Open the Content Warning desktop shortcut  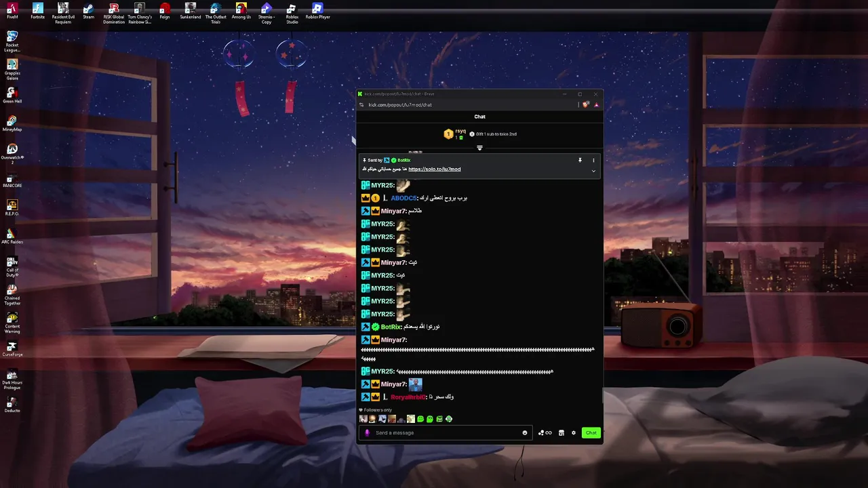coord(12,323)
